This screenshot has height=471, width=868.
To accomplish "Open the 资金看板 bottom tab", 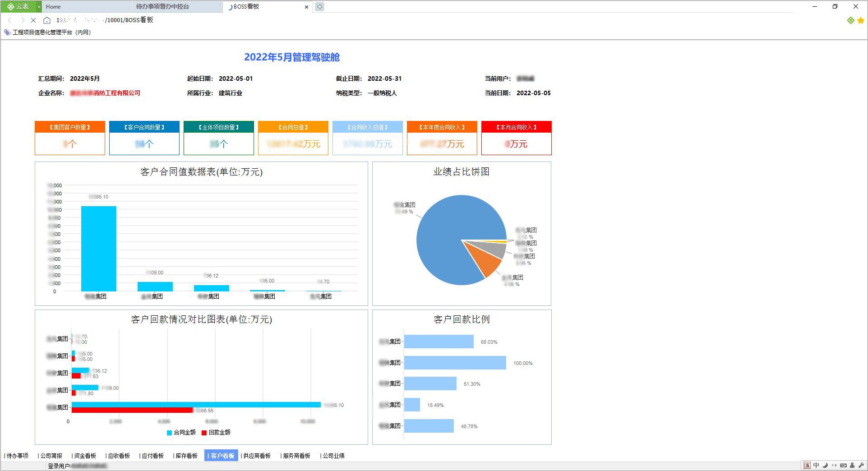I will pos(85,456).
